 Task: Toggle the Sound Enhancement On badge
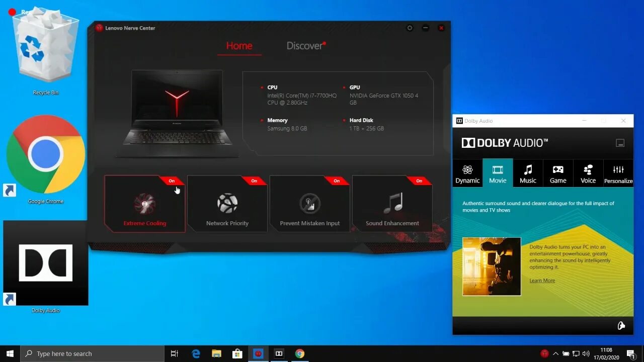(x=420, y=180)
